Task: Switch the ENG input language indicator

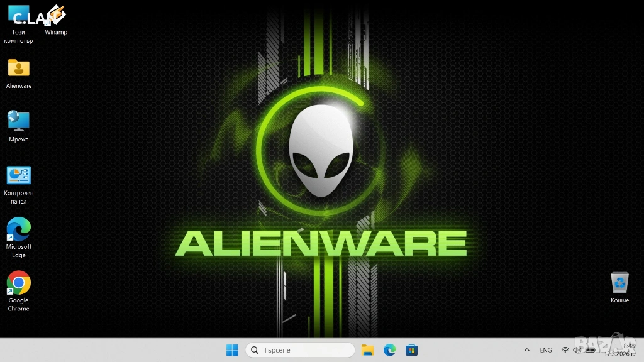Action: [x=546, y=350]
